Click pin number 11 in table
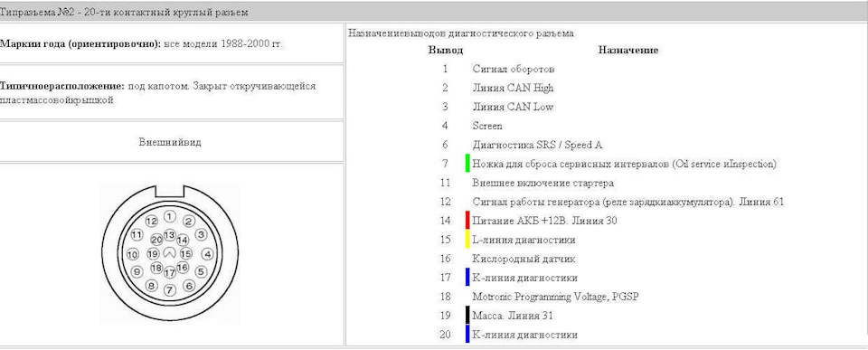This screenshot has height=350, width=868. 446,183
